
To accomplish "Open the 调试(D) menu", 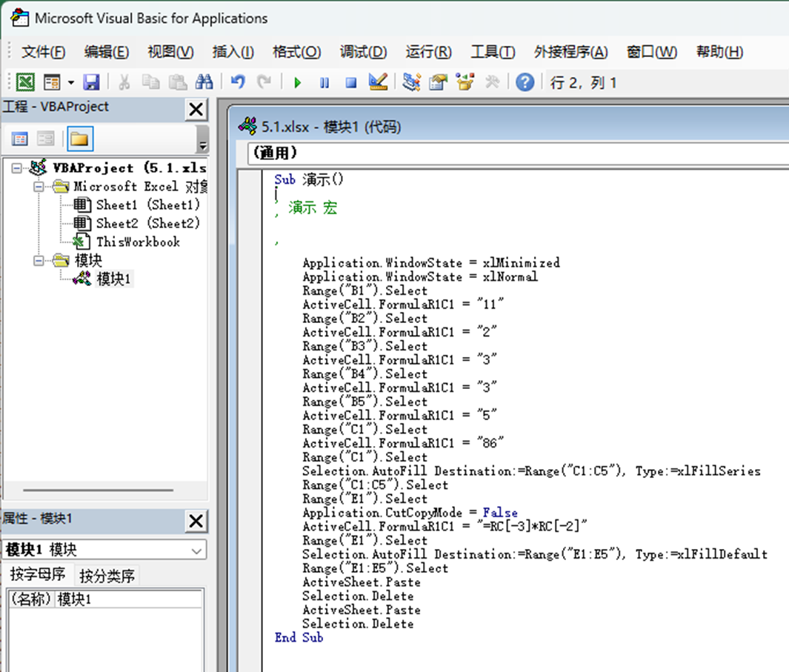I will [363, 52].
